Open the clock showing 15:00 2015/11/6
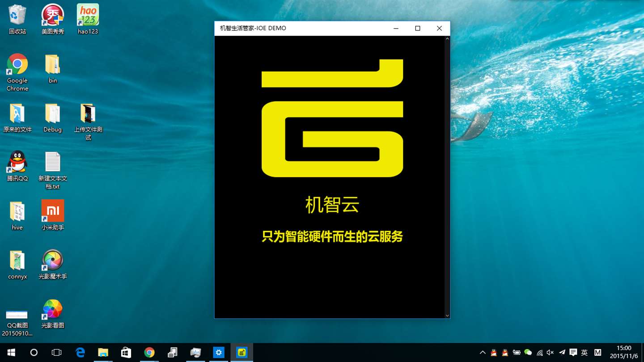This screenshot has height=362, width=644. pos(624,353)
